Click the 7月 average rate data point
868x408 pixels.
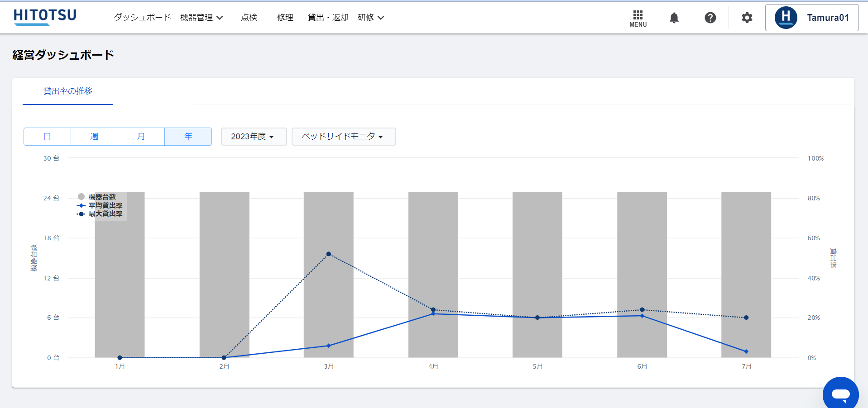point(746,351)
